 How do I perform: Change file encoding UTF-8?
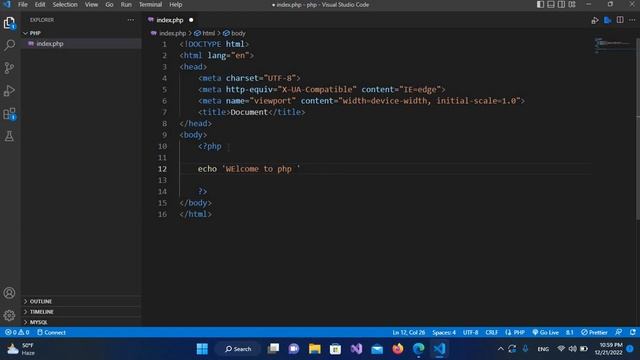(x=471, y=332)
